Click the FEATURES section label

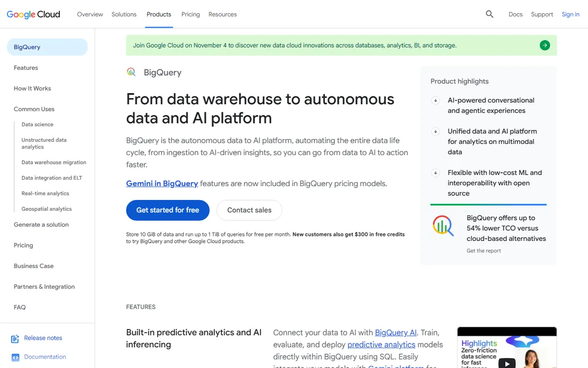[141, 307]
